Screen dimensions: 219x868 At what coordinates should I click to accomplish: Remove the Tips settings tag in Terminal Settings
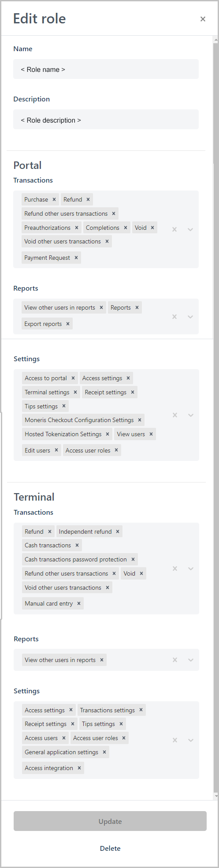click(121, 724)
